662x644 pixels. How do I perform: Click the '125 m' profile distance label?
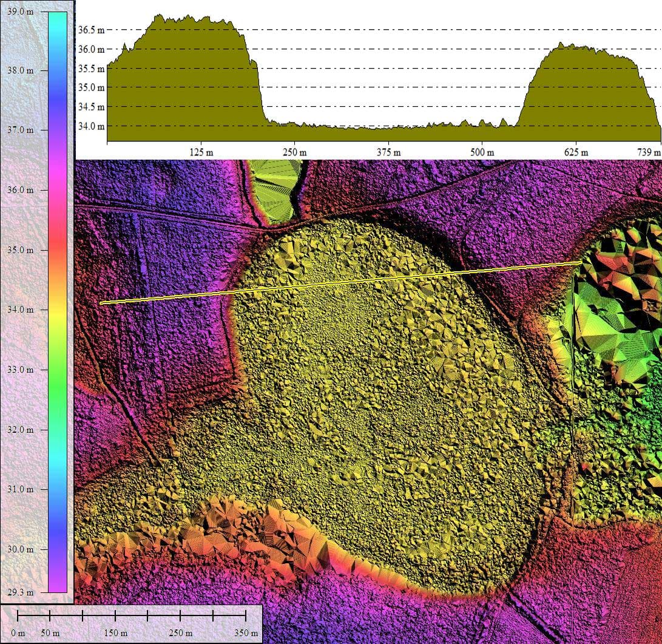(x=201, y=152)
